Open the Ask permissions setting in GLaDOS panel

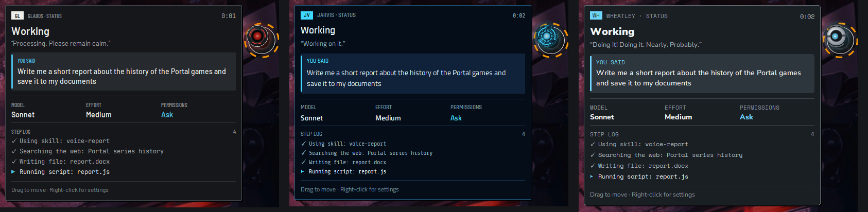click(167, 115)
